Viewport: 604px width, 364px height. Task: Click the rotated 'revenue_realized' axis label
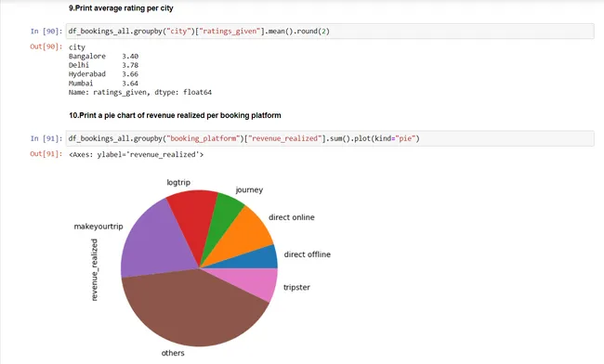[95, 269]
